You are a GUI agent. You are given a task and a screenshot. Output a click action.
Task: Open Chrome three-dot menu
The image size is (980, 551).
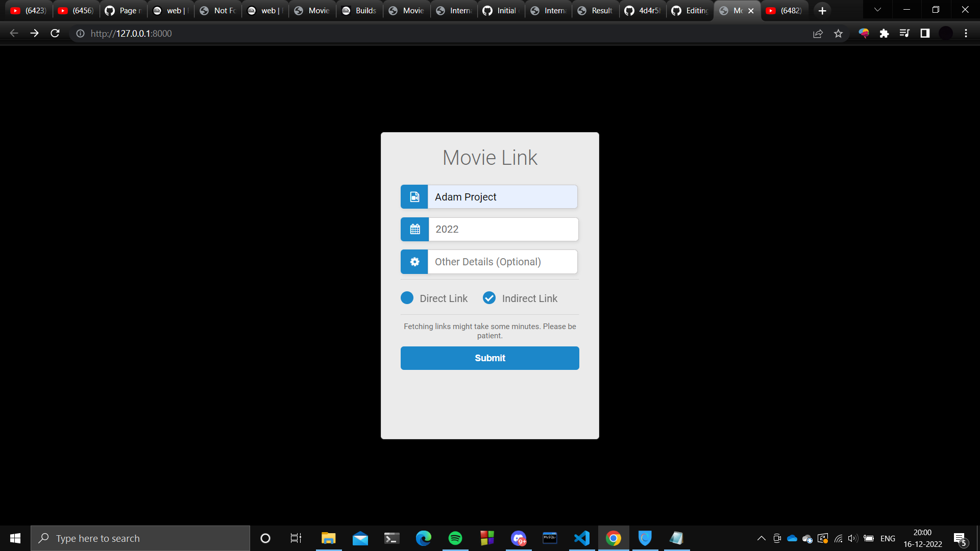(966, 34)
